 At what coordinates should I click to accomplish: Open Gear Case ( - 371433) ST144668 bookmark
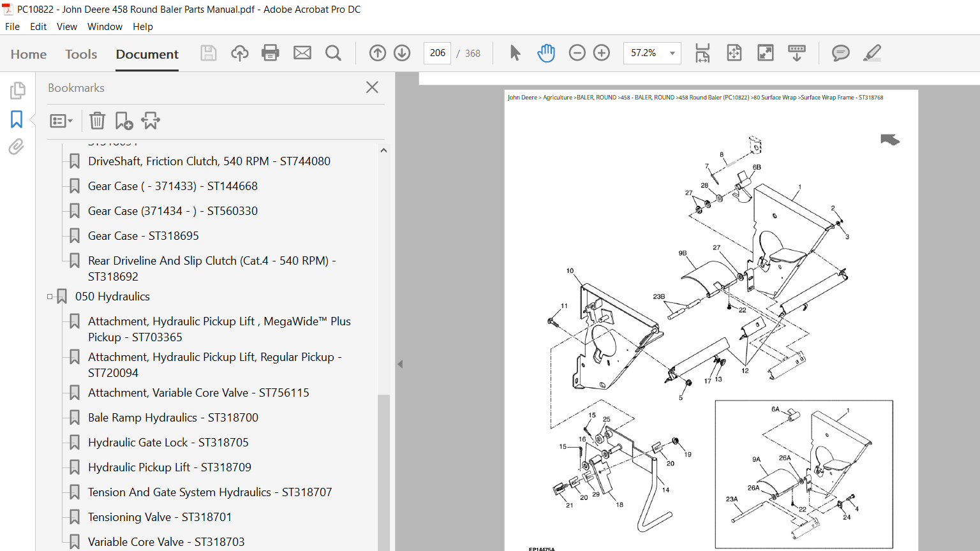[173, 186]
